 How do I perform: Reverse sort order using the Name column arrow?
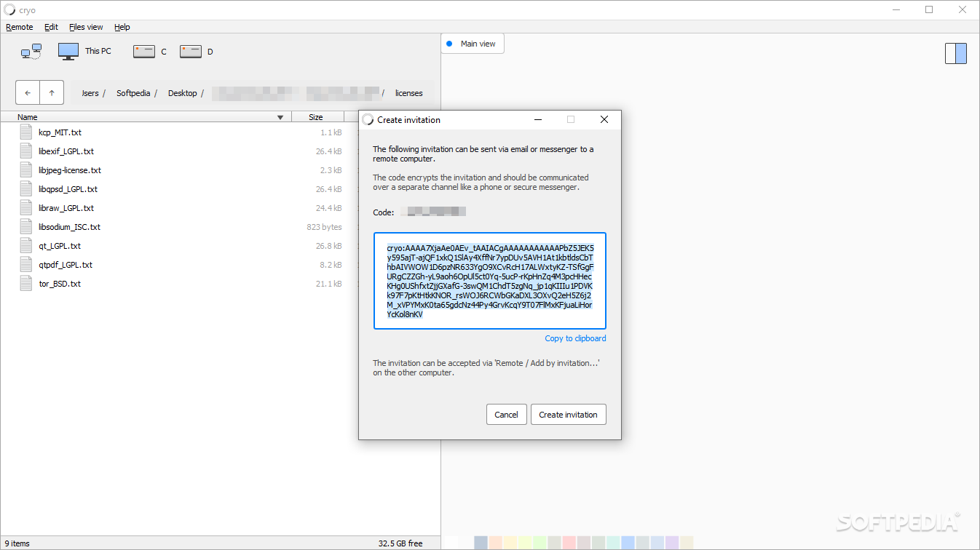[280, 117]
